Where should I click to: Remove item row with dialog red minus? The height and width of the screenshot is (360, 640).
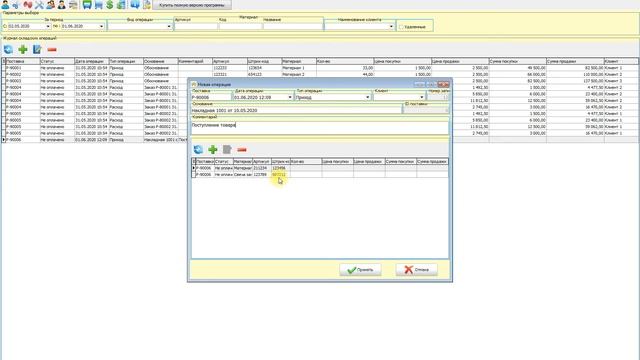[x=242, y=150]
